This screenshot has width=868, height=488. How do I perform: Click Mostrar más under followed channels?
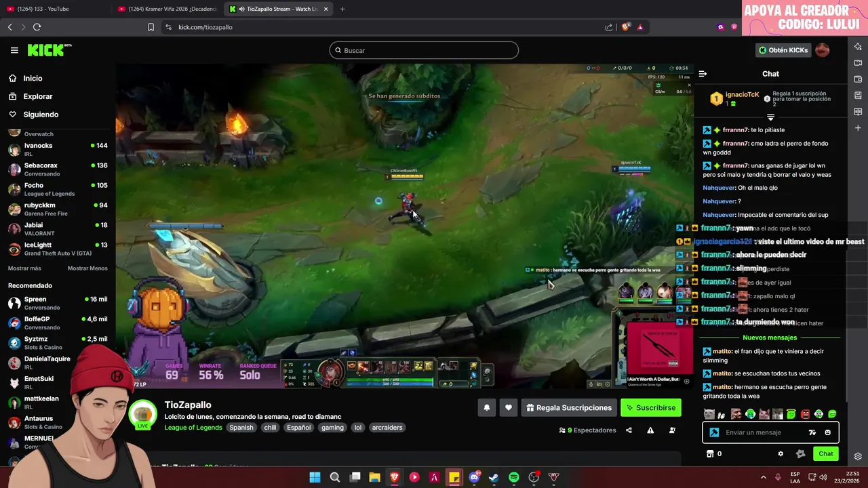point(24,268)
